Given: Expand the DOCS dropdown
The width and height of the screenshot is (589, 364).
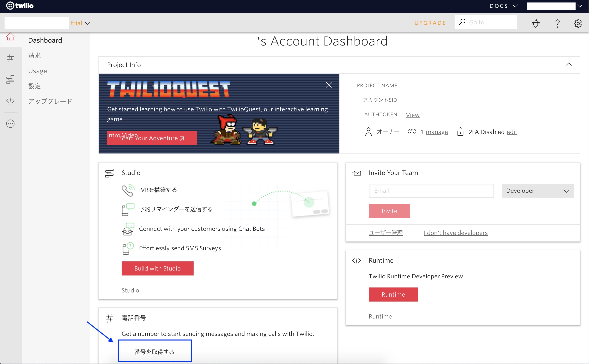Looking at the screenshot, I should [504, 6].
